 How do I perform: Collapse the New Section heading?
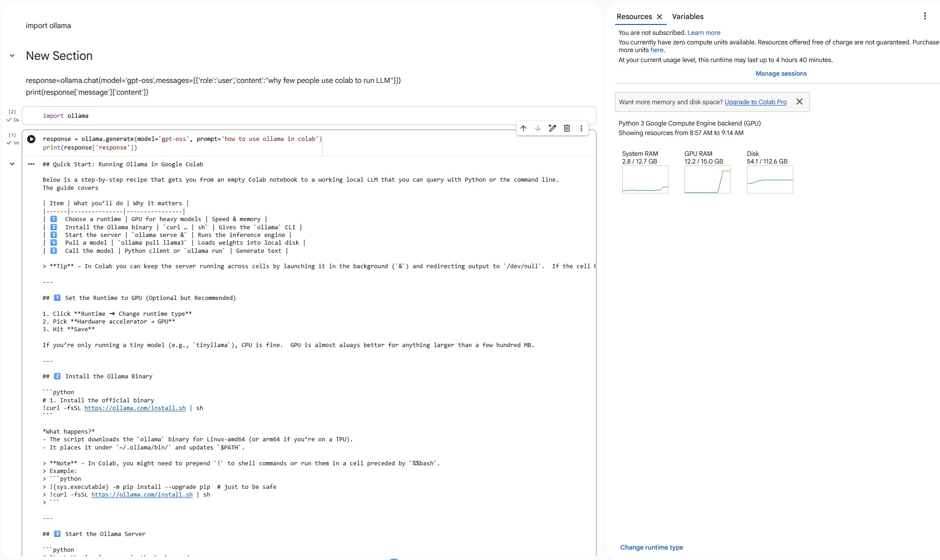point(12,56)
